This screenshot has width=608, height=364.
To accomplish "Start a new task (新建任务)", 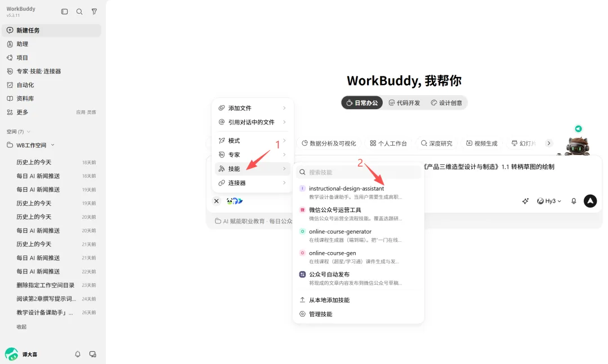I will click(x=52, y=30).
